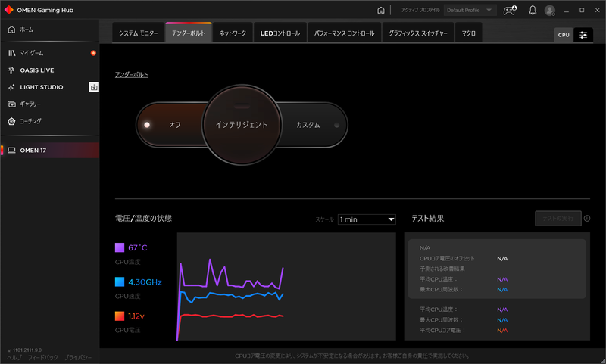
Task: Click the コーチング sidebar icon
Action: [11, 121]
